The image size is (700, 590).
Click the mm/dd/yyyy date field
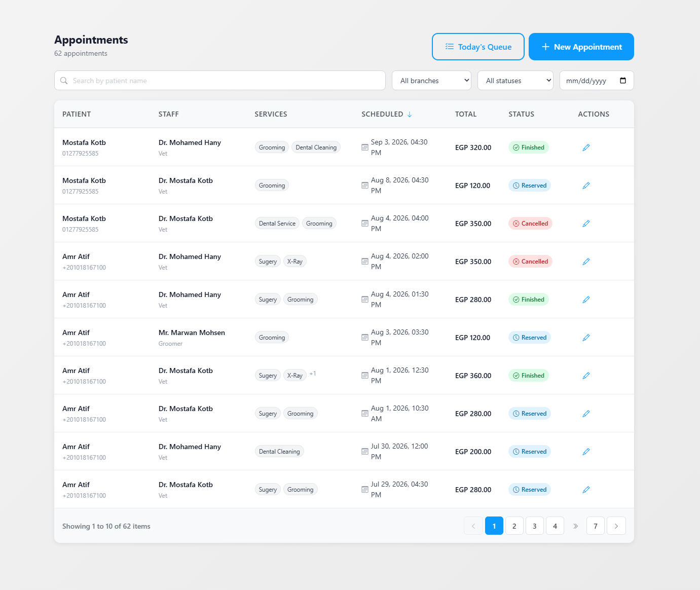click(597, 81)
